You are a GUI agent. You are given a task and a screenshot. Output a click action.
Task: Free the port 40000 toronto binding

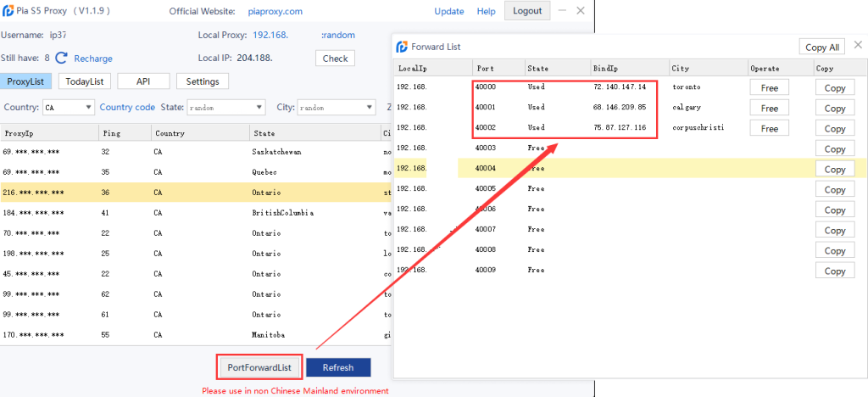[769, 87]
